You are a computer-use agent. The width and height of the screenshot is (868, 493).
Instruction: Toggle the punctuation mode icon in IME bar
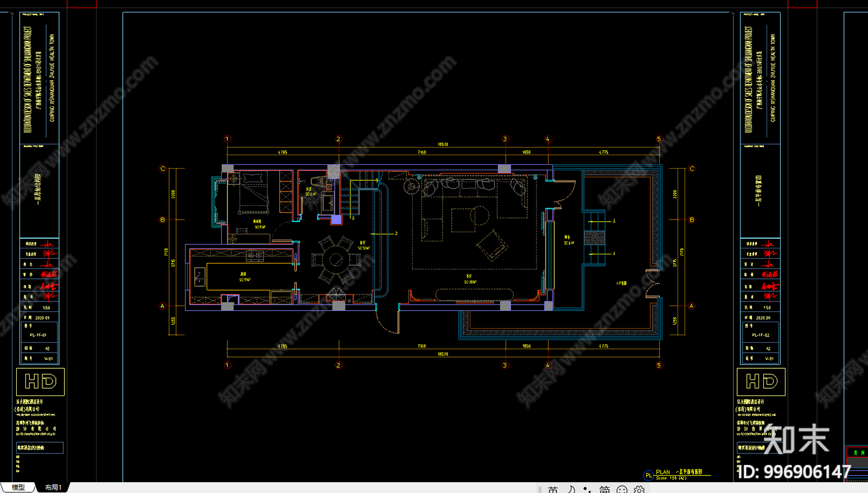588,489
